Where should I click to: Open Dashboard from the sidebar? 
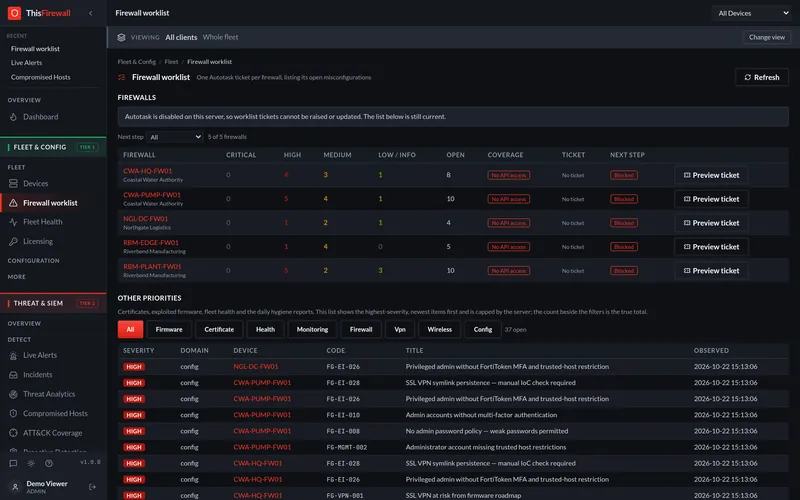41,117
